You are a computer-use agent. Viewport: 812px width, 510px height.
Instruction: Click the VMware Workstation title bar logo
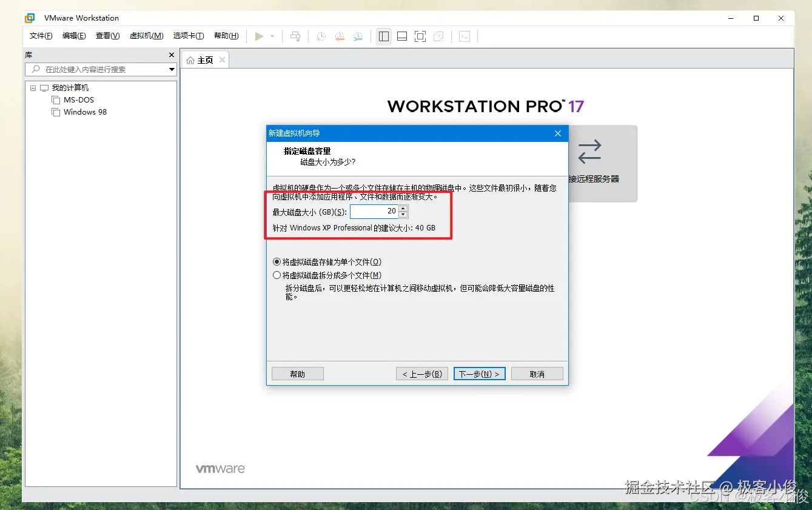coord(30,18)
